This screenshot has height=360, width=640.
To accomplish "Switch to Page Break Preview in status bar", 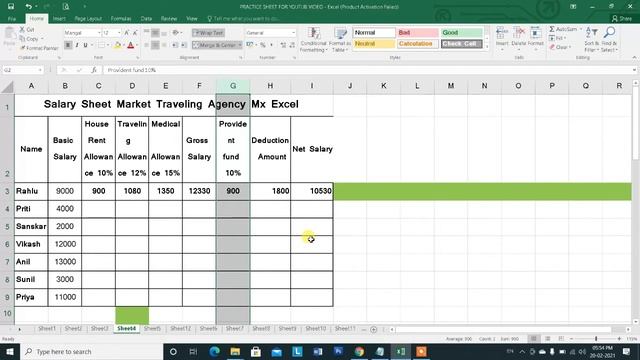I will 561,339.
